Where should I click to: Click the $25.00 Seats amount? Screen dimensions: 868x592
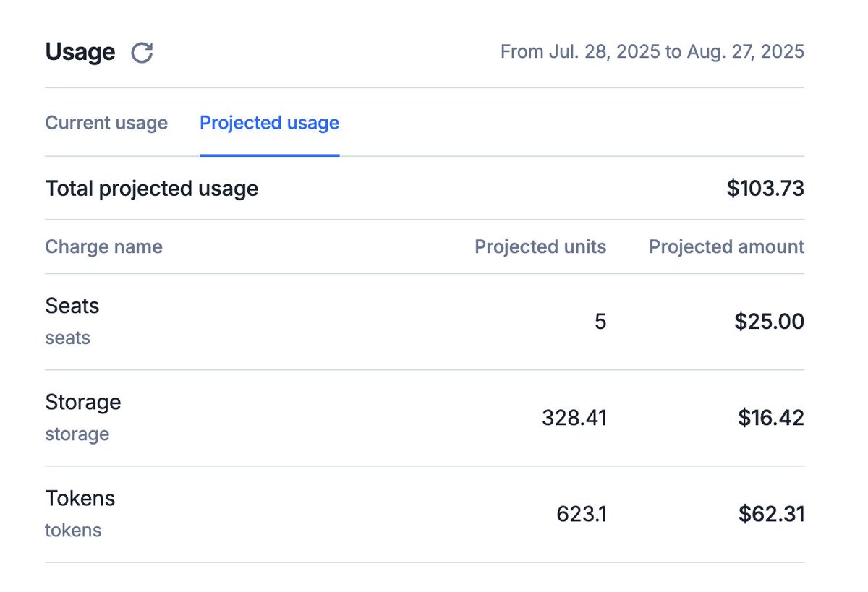tap(769, 322)
